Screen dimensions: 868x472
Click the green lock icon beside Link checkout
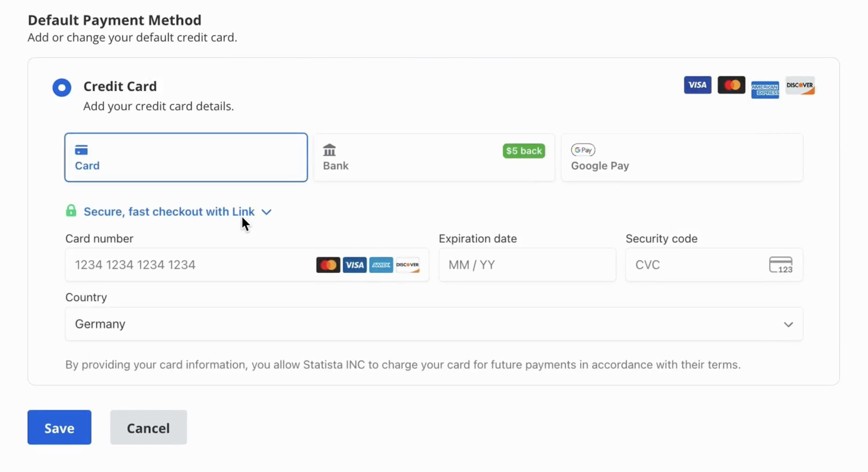click(71, 211)
